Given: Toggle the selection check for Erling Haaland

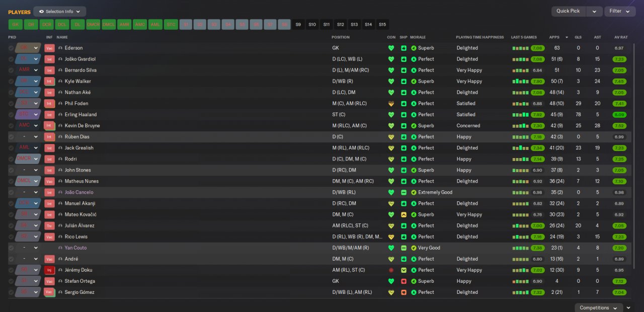Looking at the screenshot, I should [11, 115].
